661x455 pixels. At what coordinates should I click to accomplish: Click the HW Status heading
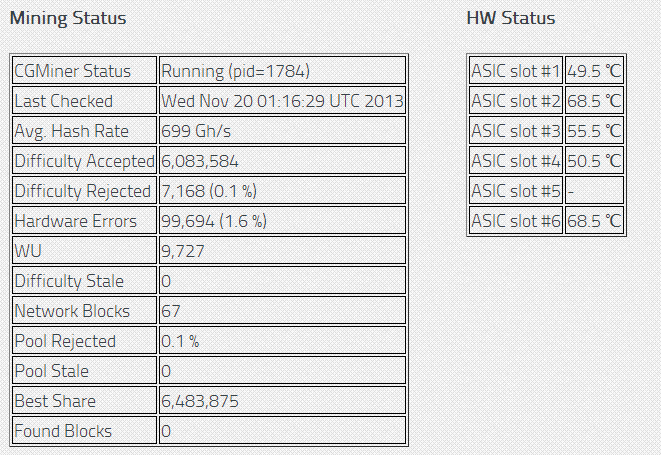tap(511, 18)
